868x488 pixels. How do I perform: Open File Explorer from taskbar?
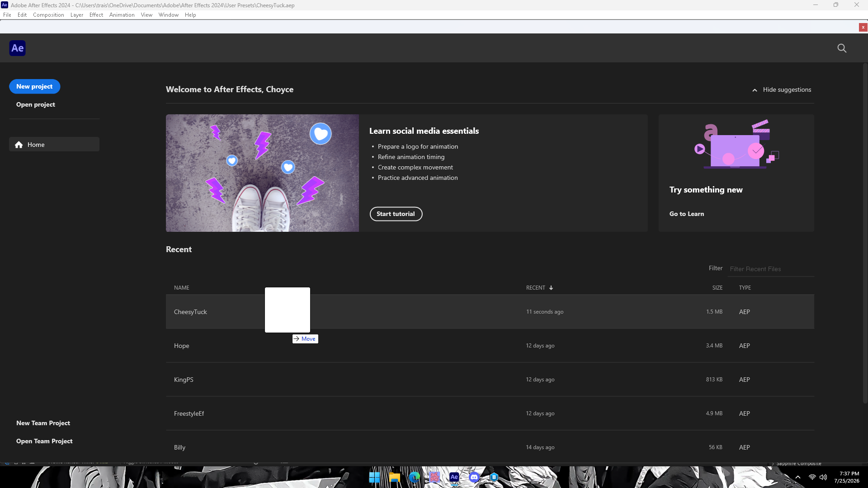(395, 477)
